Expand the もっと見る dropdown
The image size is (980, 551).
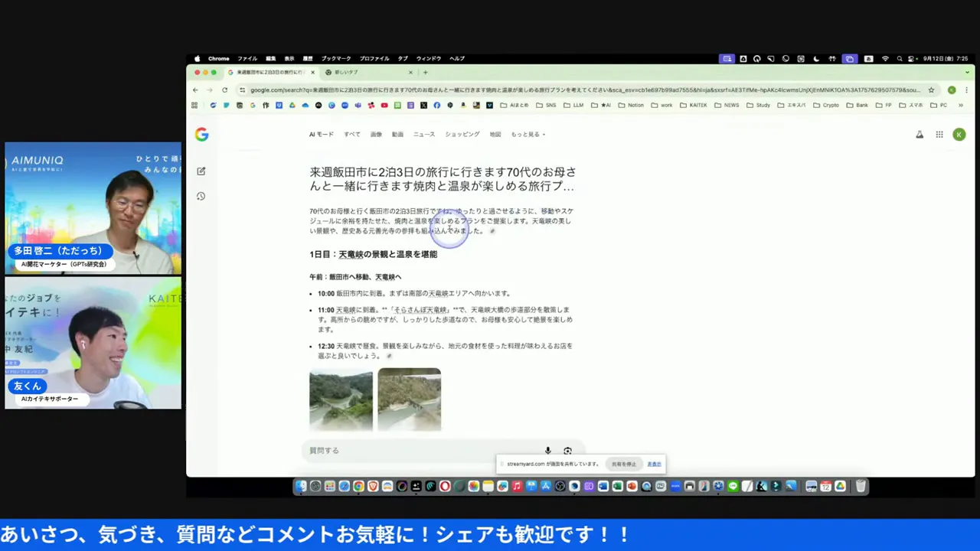point(528,135)
